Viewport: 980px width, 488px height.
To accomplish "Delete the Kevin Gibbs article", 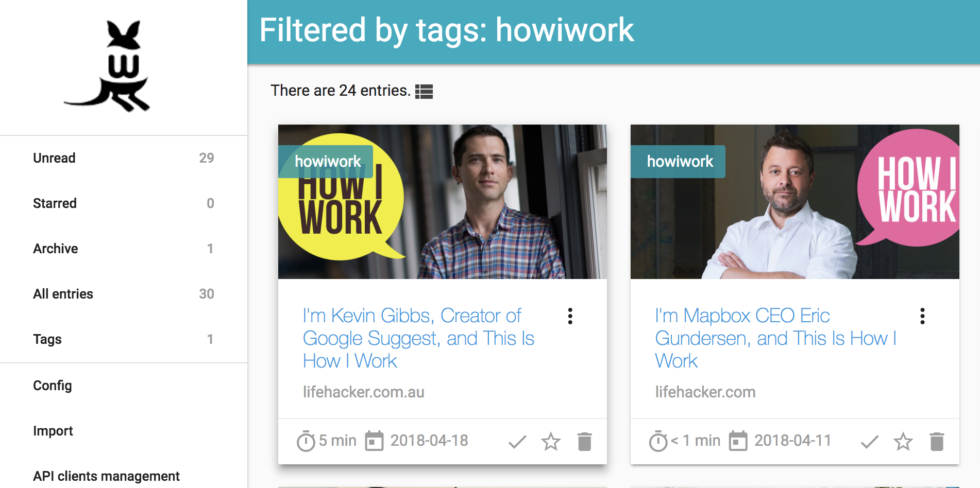I will pos(584,442).
